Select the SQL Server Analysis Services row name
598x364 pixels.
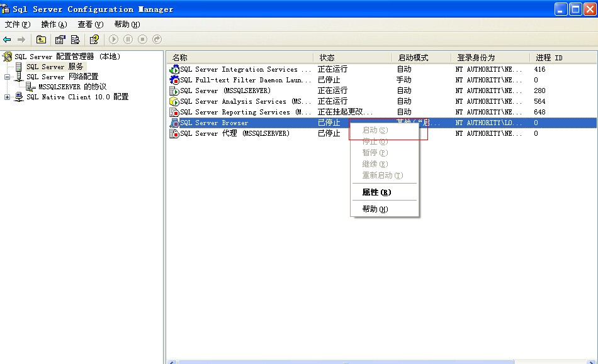click(245, 101)
